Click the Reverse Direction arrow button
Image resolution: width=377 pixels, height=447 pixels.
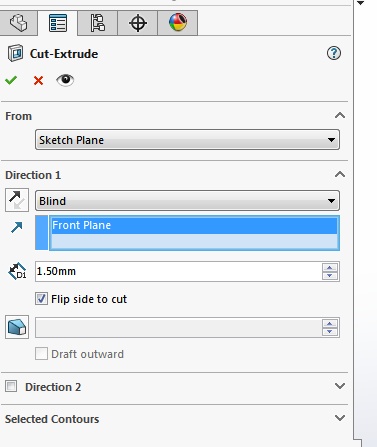[17, 200]
